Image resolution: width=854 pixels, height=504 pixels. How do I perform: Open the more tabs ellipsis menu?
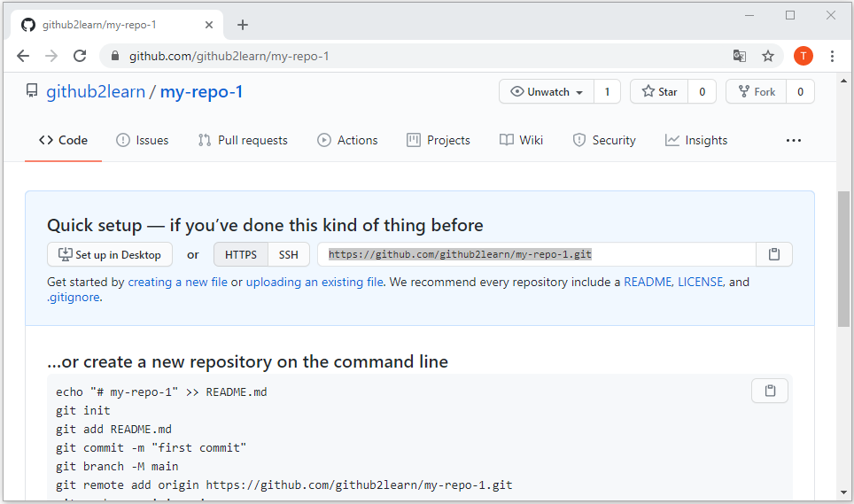[x=794, y=141]
